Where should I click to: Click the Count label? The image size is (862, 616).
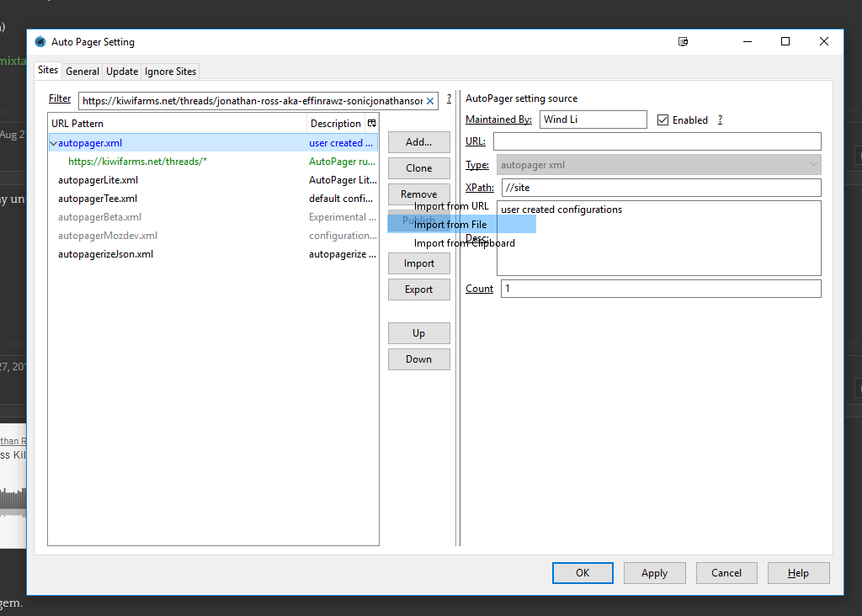[x=479, y=289]
